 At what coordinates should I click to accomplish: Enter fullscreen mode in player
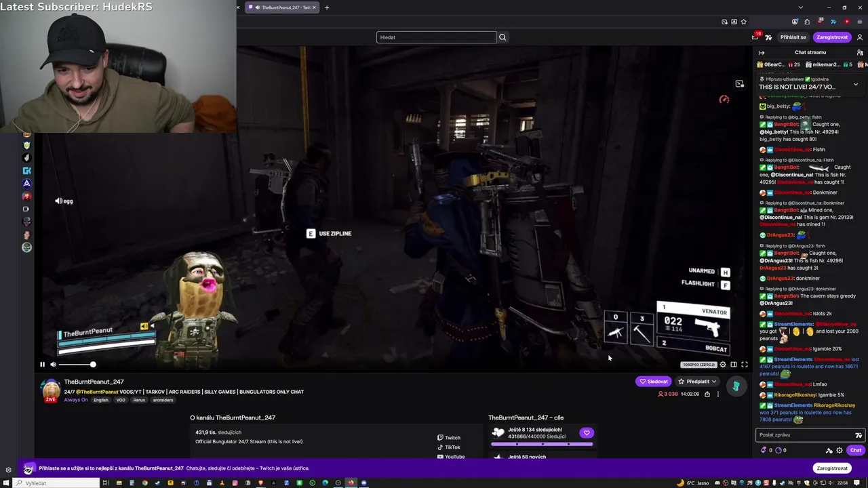click(745, 365)
